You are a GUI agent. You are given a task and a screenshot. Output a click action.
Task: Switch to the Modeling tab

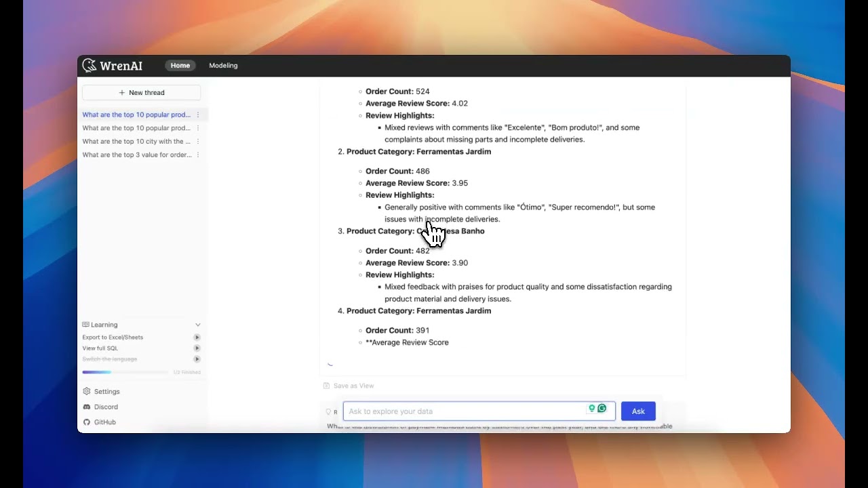point(223,66)
